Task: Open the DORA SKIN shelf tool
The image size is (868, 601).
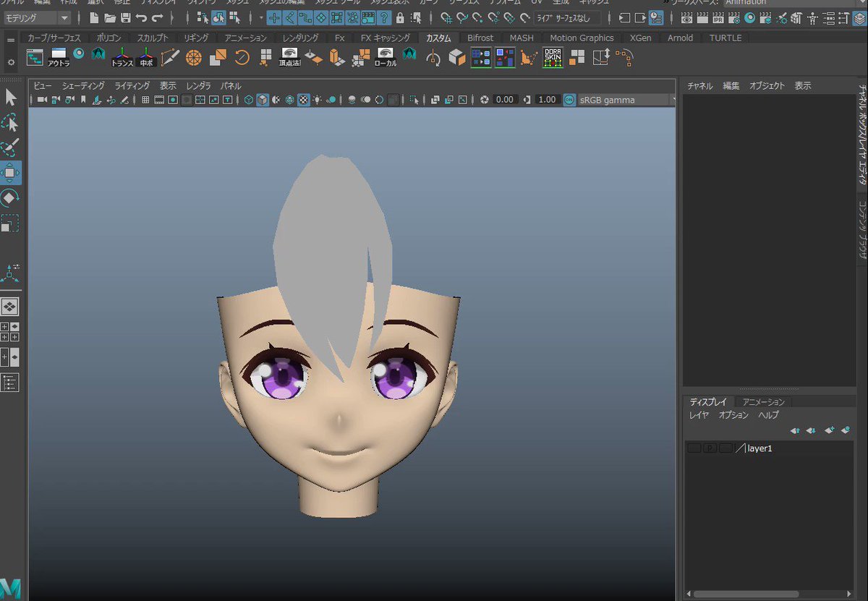Action: [553, 57]
